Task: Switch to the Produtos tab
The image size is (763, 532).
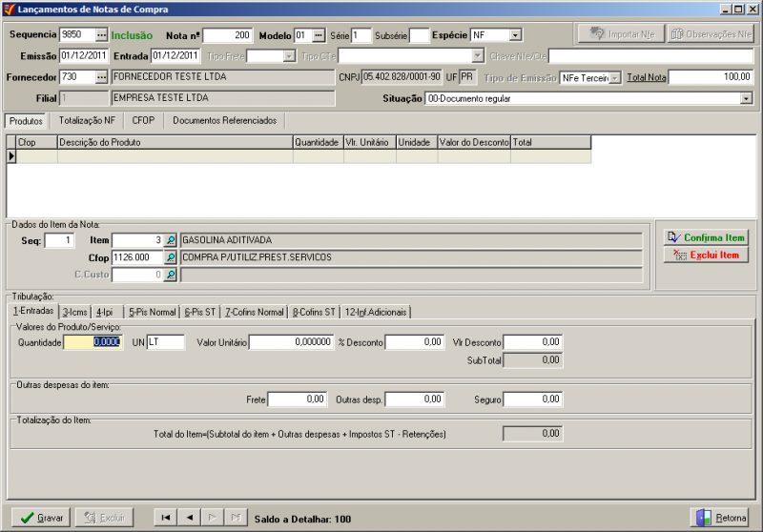Action: click(27, 121)
